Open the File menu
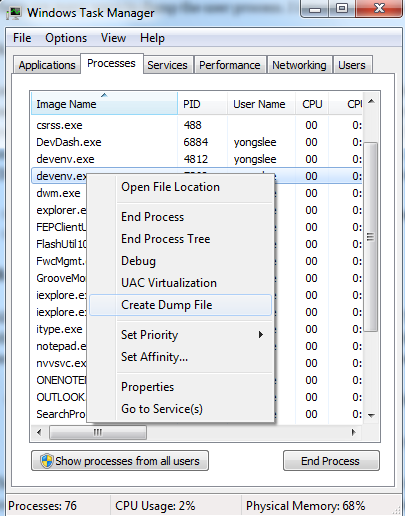 coord(22,38)
